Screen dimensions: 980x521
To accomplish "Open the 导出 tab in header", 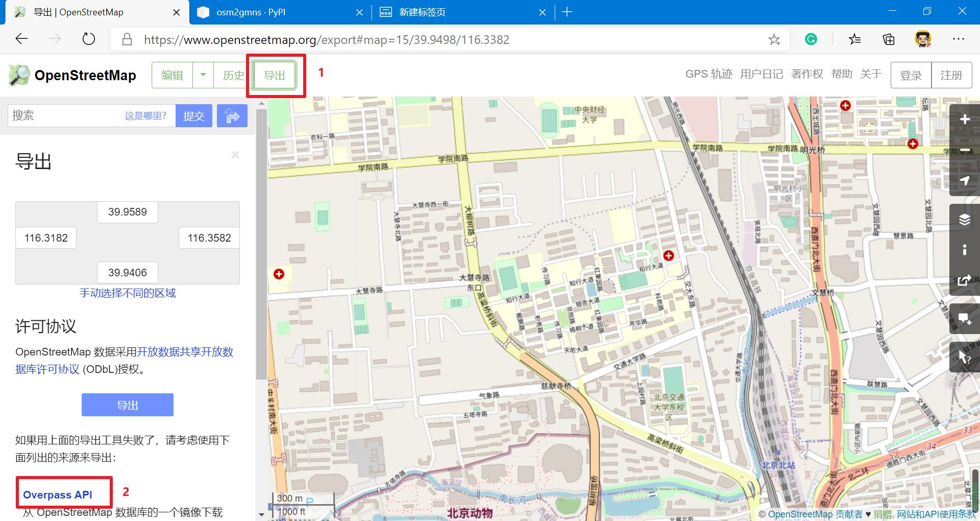I will click(275, 75).
